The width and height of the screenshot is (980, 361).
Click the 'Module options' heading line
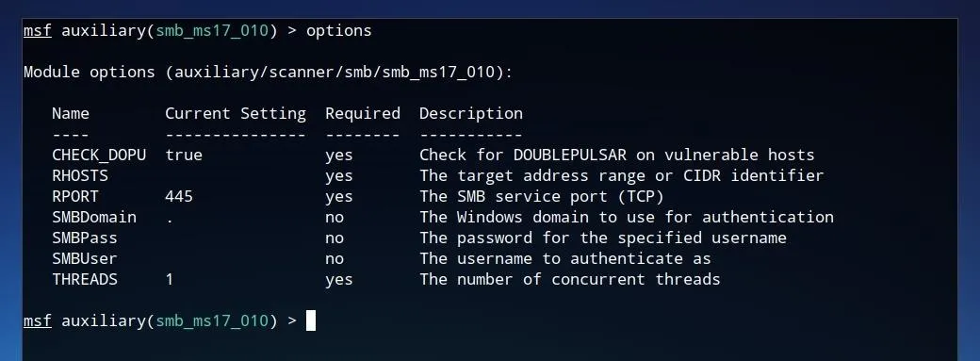[269, 73]
